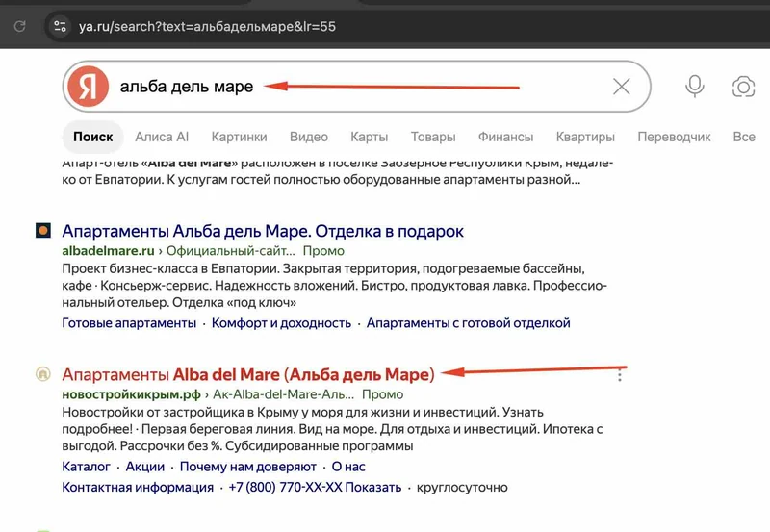Click the URL address bar text

(207, 26)
